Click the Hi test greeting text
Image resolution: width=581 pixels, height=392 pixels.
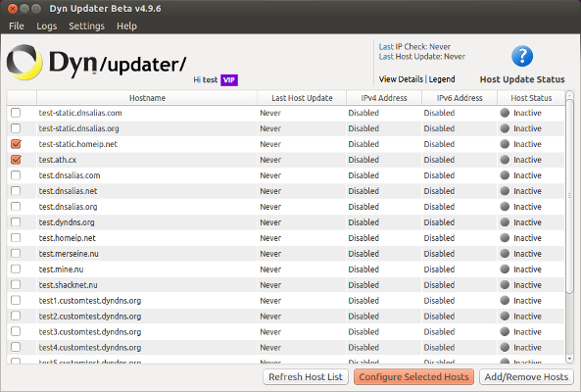coord(206,79)
